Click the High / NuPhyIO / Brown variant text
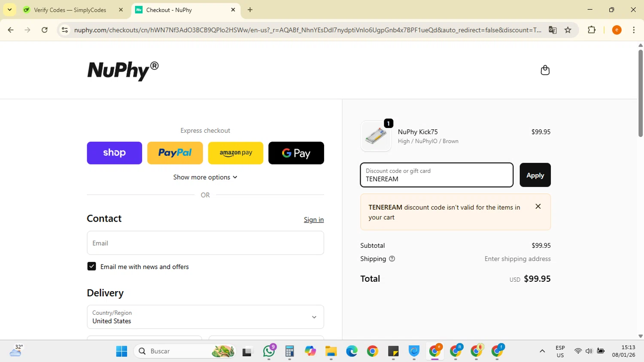The image size is (644, 362). (x=428, y=141)
